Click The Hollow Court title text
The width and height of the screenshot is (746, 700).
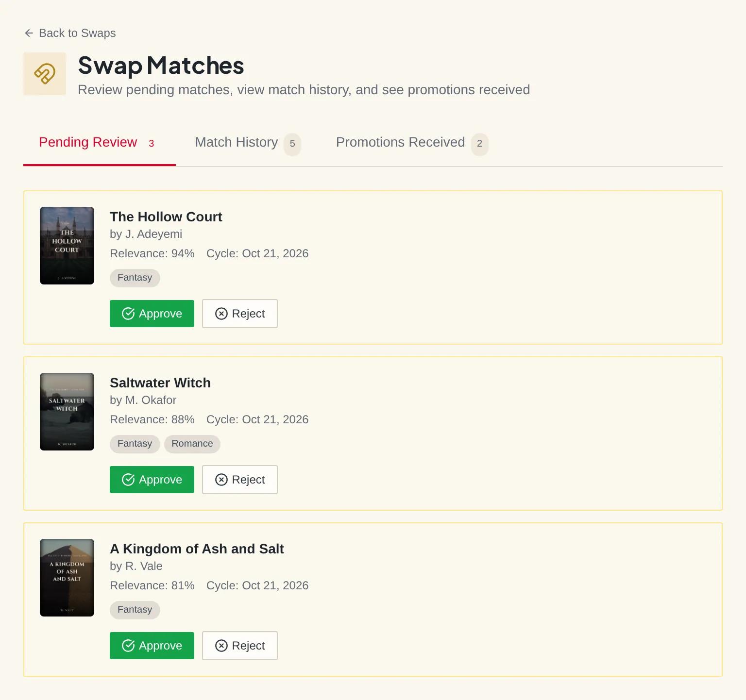pyautogui.click(x=166, y=217)
